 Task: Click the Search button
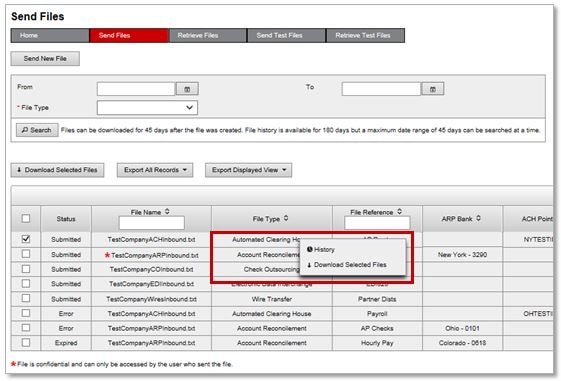pyautogui.click(x=37, y=130)
